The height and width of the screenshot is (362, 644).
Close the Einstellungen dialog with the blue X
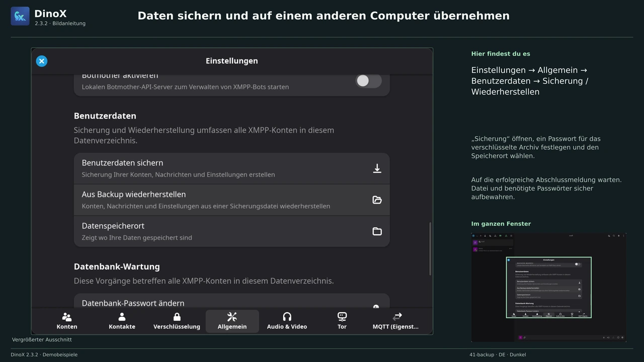(x=42, y=61)
